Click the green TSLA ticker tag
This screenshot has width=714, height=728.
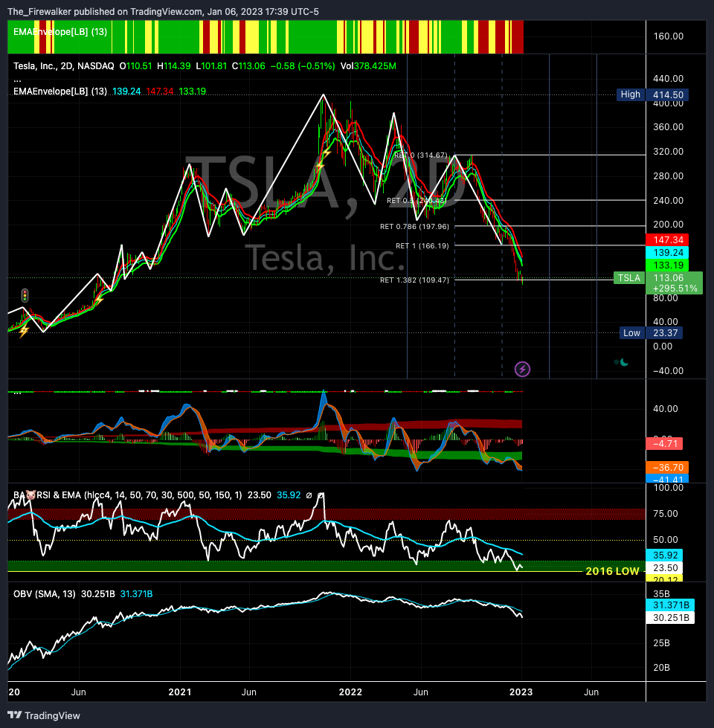pyautogui.click(x=629, y=277)
